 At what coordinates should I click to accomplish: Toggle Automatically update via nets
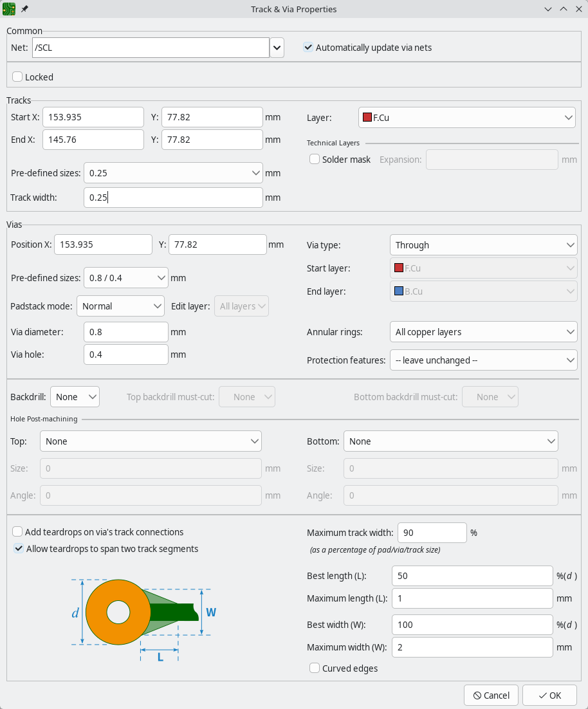[x=308, y=48]
